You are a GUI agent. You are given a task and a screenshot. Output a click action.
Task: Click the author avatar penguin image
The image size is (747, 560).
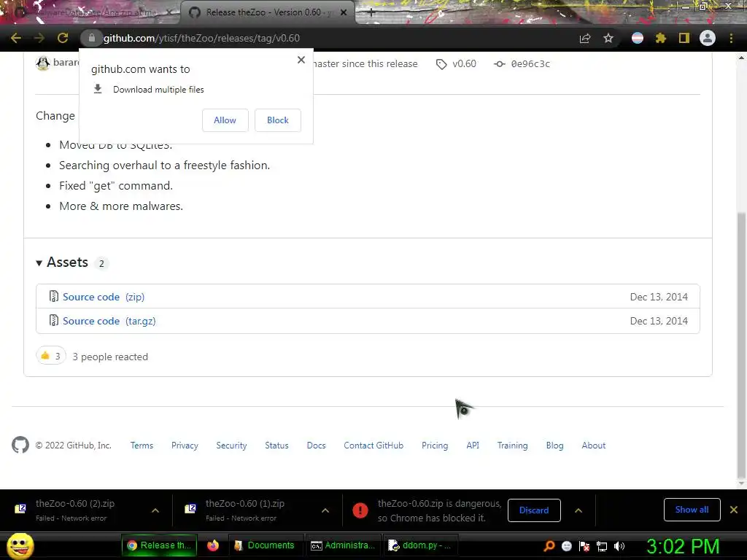pyautogui.click(x=43, y=63)
